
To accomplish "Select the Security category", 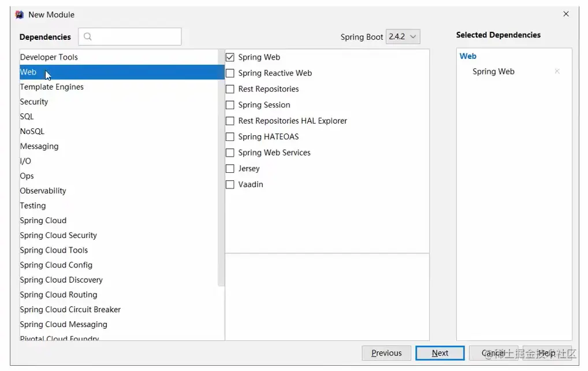I will 34,102.
